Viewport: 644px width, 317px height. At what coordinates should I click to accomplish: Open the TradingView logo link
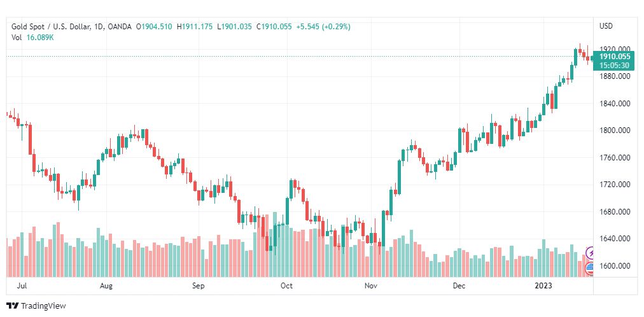[x=36, y=306]
